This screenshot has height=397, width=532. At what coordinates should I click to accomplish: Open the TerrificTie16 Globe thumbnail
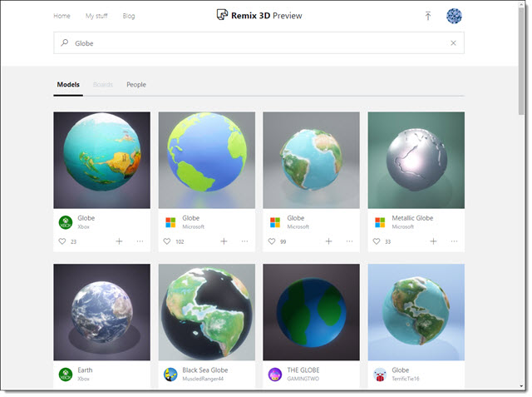point(416,312)
